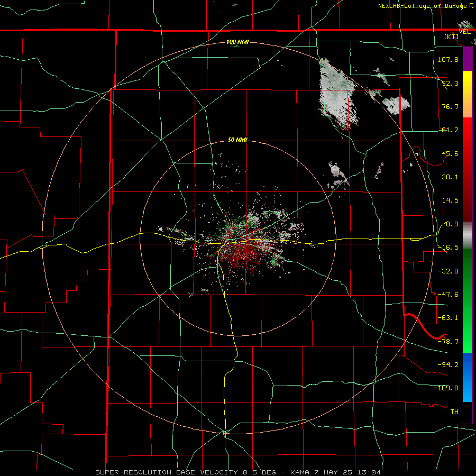Click the 45.6 scale value

450,153
